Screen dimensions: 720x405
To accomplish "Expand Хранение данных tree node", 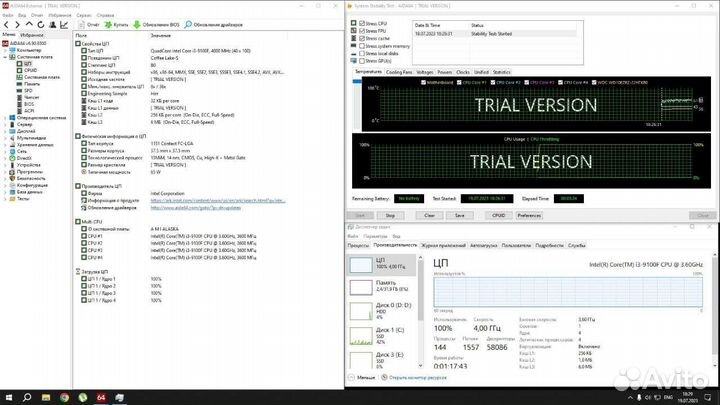I will pyautogui.click(x=6, y=145).
